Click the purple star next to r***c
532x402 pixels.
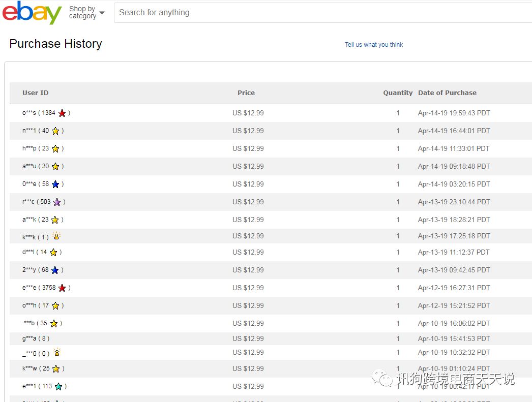[x=57, y=202]
